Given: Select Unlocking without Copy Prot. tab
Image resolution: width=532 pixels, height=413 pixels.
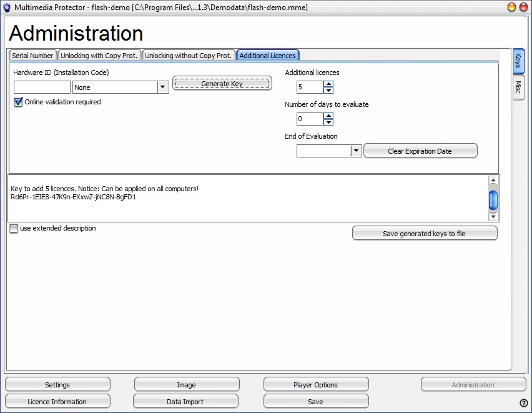Looking at the screenshot, I should click(x=188, y=56).
